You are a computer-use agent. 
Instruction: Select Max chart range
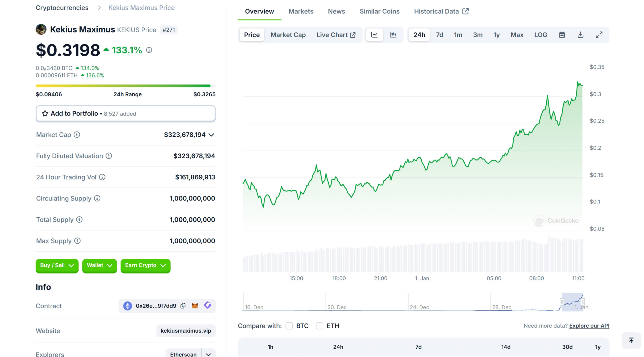coord(517,35)
